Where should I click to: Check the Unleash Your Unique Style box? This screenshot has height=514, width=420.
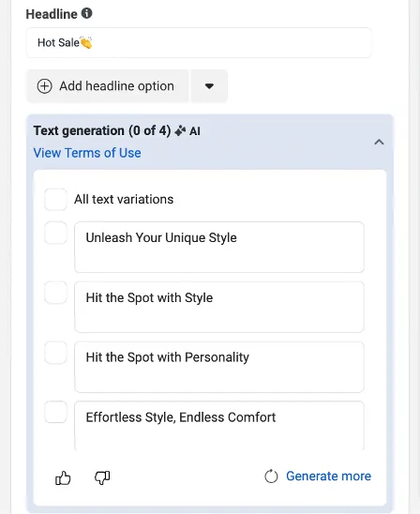point(55,233)
